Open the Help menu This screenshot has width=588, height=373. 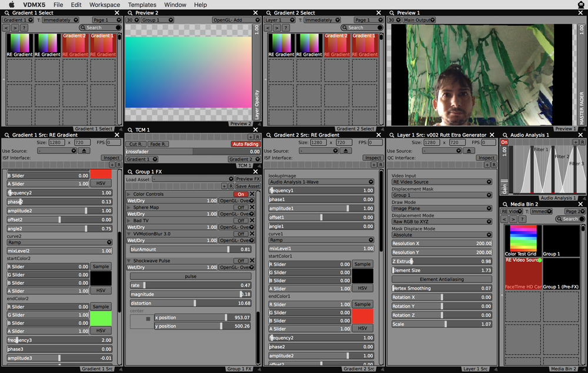click(x=201, y=5)
